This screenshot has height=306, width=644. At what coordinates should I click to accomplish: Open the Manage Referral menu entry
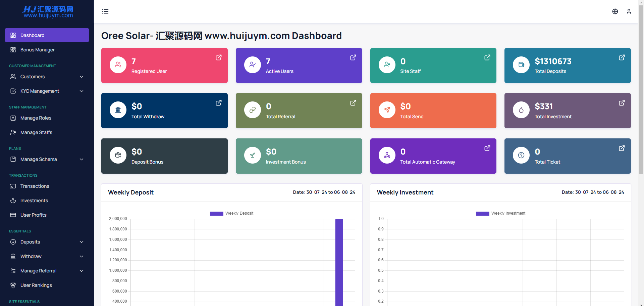click(47, 271)
